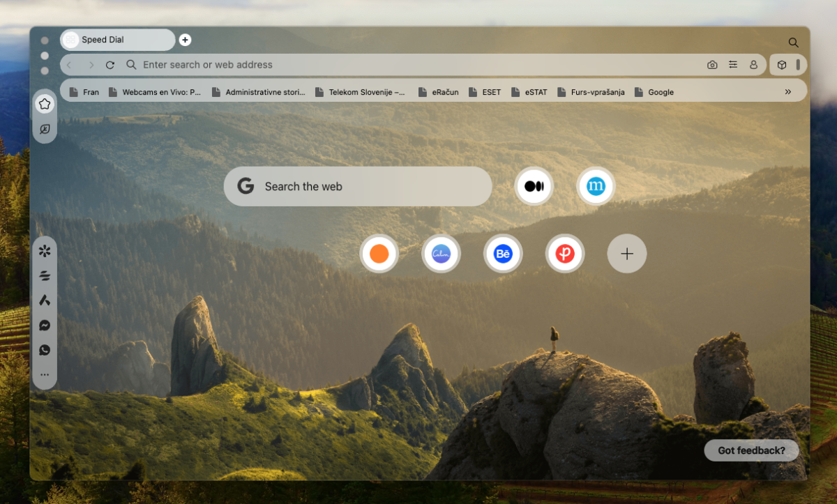Open the Fran bookmark

tap(84, 92)
